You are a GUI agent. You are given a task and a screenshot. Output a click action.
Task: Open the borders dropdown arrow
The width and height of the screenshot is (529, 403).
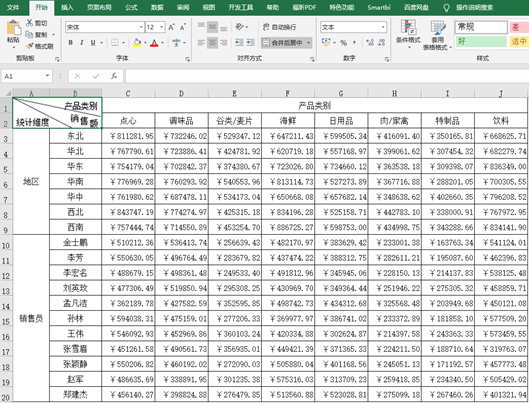(x=123, y=43)
